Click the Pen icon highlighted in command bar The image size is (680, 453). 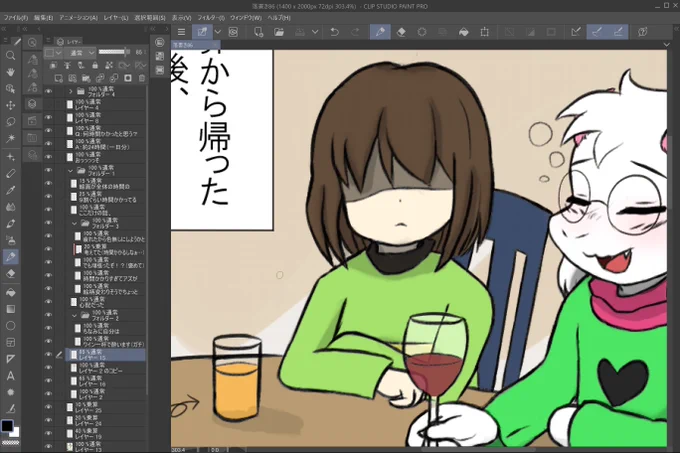pos(380,32)
